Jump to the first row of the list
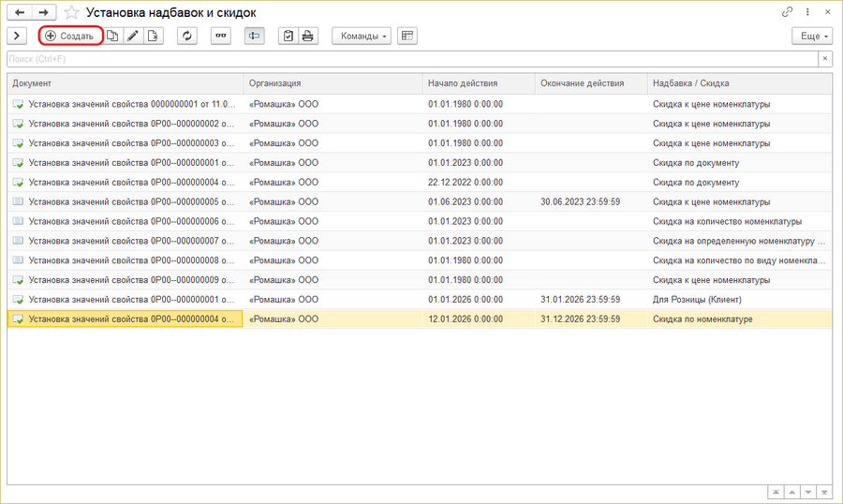The height and width of the screenshot is (504, 843). 776,492
